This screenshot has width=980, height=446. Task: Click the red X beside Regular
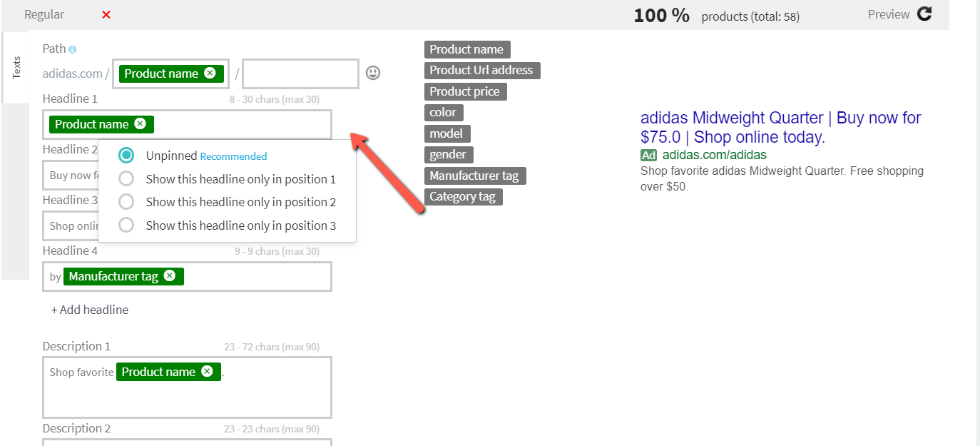pos(106,14)
